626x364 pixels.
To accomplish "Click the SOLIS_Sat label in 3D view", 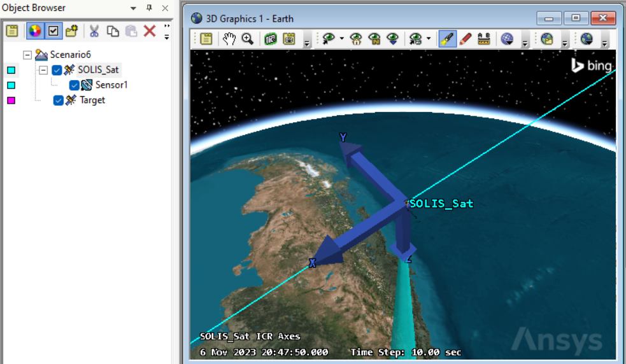I will coord(441,204).
